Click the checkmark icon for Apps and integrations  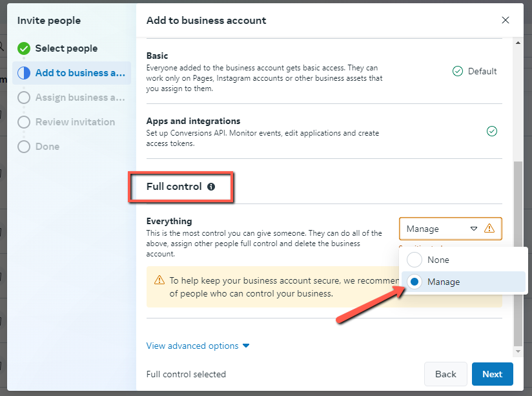491,131
